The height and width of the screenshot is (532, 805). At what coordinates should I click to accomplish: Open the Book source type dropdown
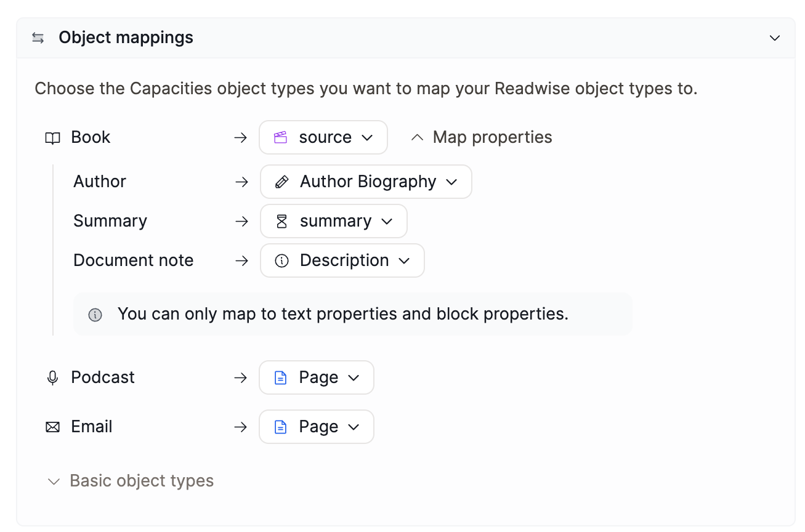pyautogui.click(x=323, y=137)
